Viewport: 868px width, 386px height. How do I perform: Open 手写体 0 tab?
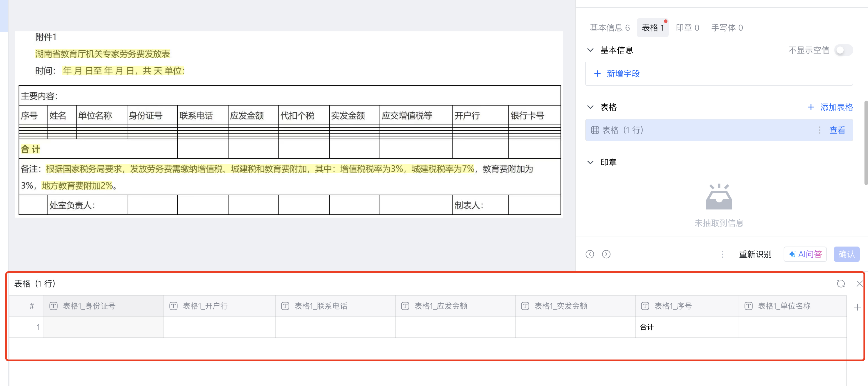point(727,28)
